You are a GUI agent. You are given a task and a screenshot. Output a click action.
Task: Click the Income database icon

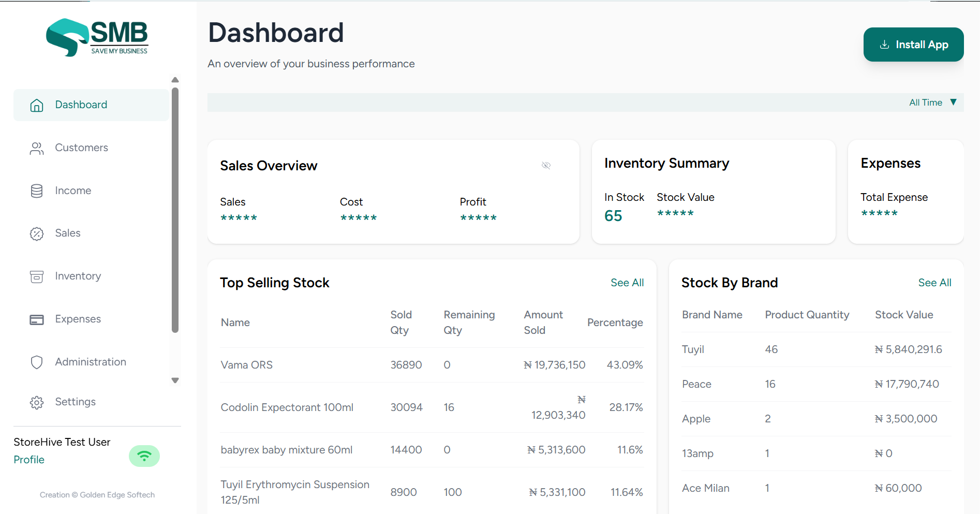point(37,191)
